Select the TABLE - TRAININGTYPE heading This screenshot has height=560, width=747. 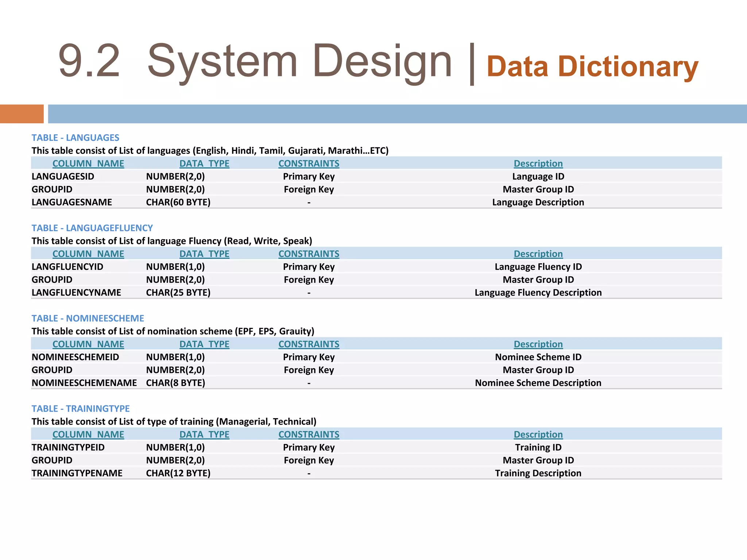pyautogui.click(x=81, y=409)
